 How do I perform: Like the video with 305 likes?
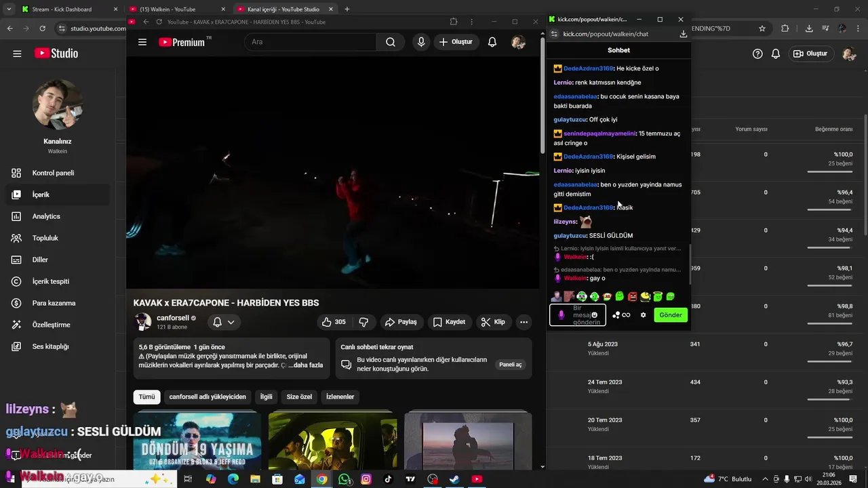[x=334, y=322]
